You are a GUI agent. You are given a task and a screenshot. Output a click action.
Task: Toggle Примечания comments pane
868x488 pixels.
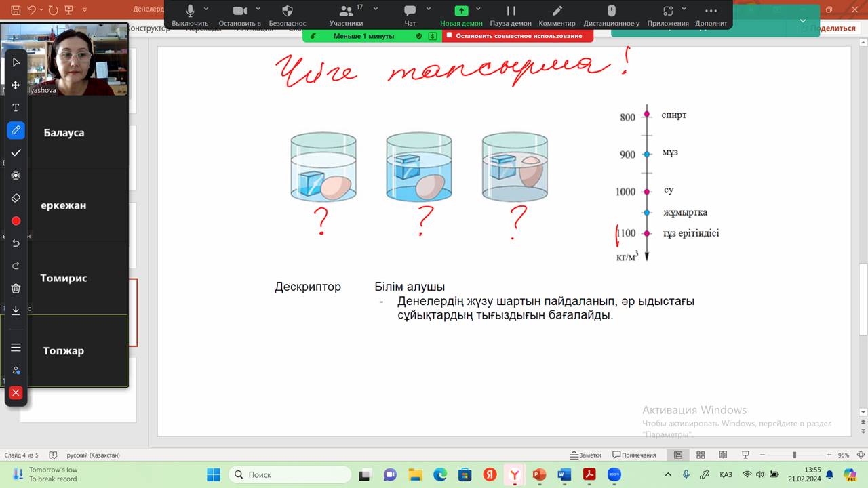pyautogui.click(x=634, y=455)
